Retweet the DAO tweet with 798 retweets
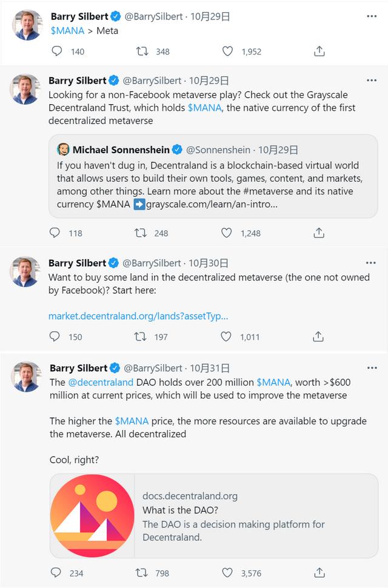The width and height of the screenshot is (388, 588). pyautogui.click(x=141, y=572)
